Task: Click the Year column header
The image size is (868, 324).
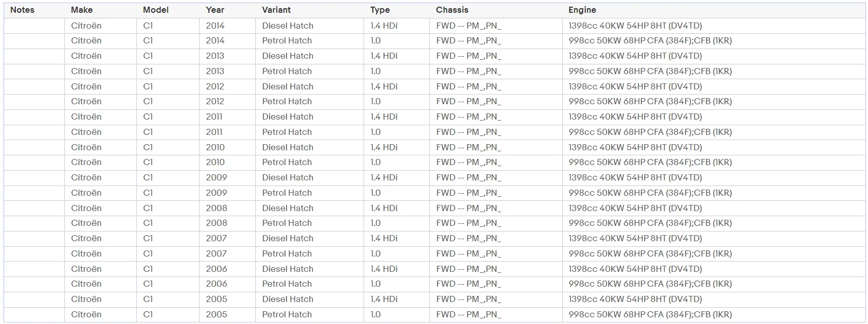Action: click(x=215, y=10)
